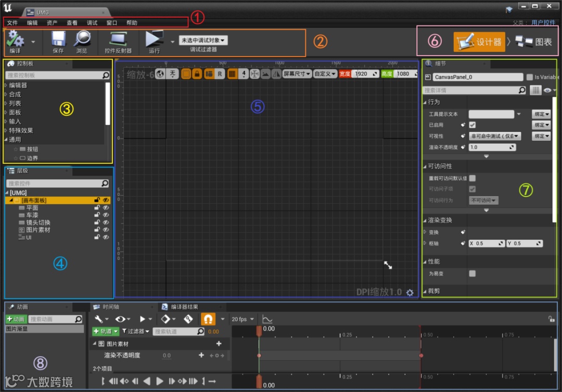Click the 运行 (Play) toolbar icon

[x=154, y=40]
